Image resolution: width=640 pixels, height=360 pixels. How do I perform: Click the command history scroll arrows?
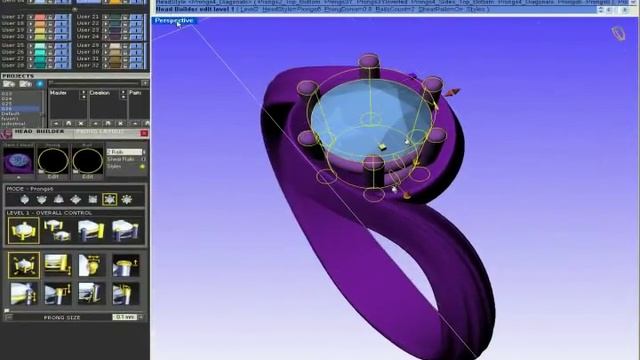click(601, 9)
